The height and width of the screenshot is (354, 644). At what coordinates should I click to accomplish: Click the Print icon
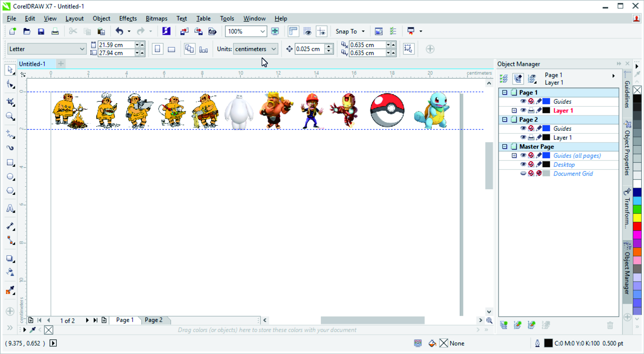point(55,31)
